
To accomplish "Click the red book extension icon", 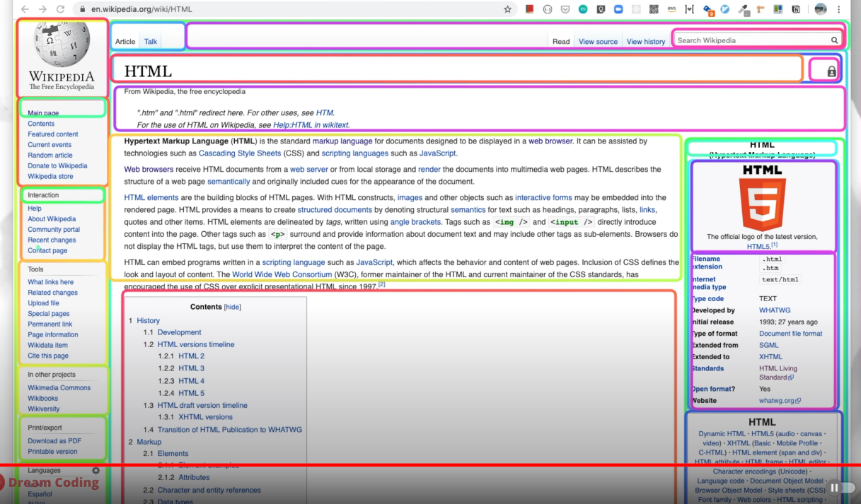I will [529, 9].
